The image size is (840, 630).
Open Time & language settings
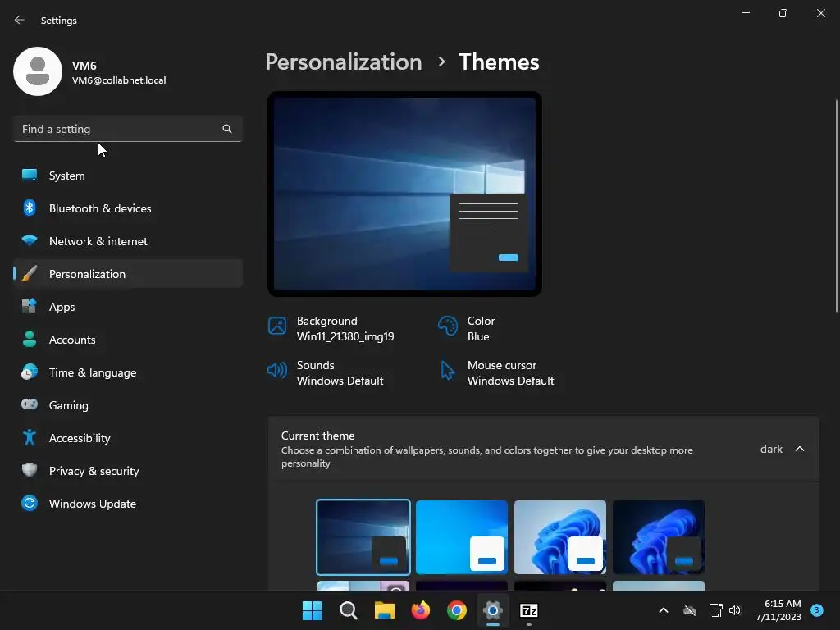click(128, 372)
